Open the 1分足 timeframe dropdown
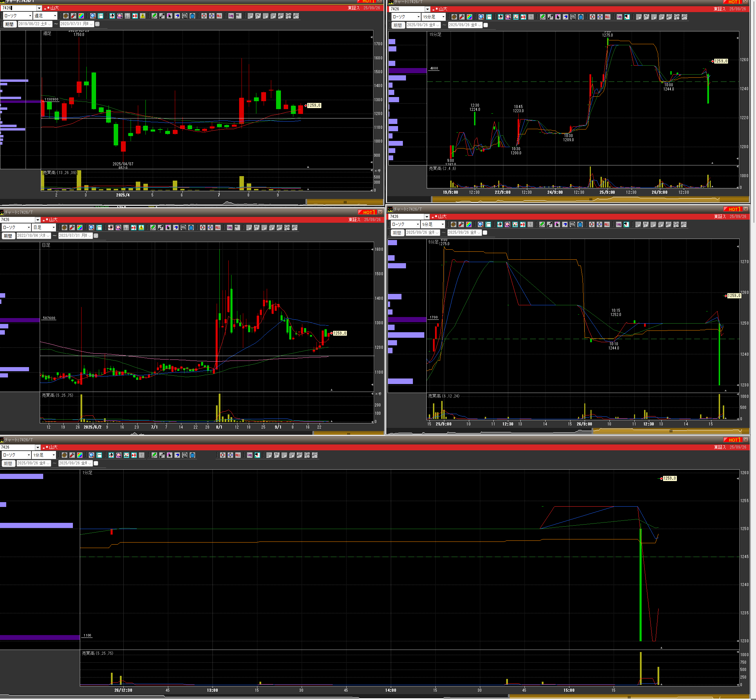Viewport: 756px width, 700px height. click(x=44, y=455)
